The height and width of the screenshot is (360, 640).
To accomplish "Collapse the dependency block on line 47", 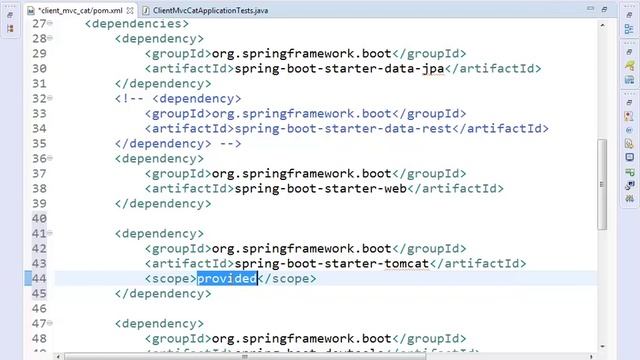I will (50, 323).
